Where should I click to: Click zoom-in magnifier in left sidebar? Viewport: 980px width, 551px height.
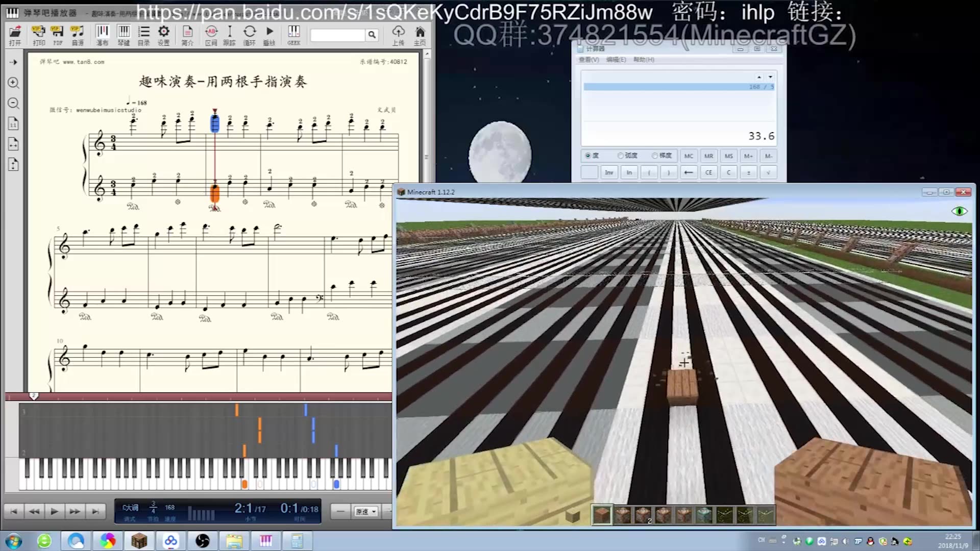coord(13,83)
